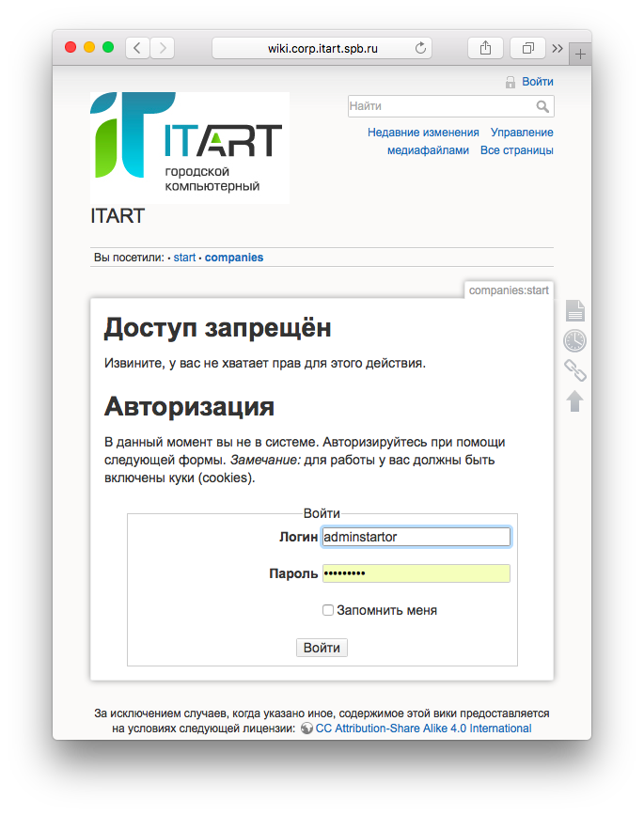Viewport: 644px width, 815px height.
Task: Open a new tab with the plus button
Action: (x=580, y=55)
